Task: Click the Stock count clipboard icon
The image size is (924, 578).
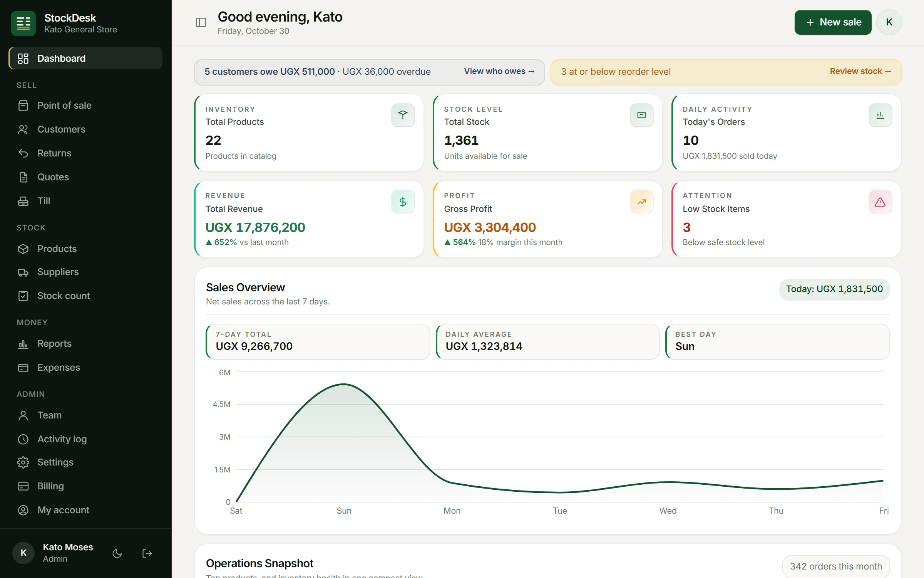Action: tap(23, 296)
